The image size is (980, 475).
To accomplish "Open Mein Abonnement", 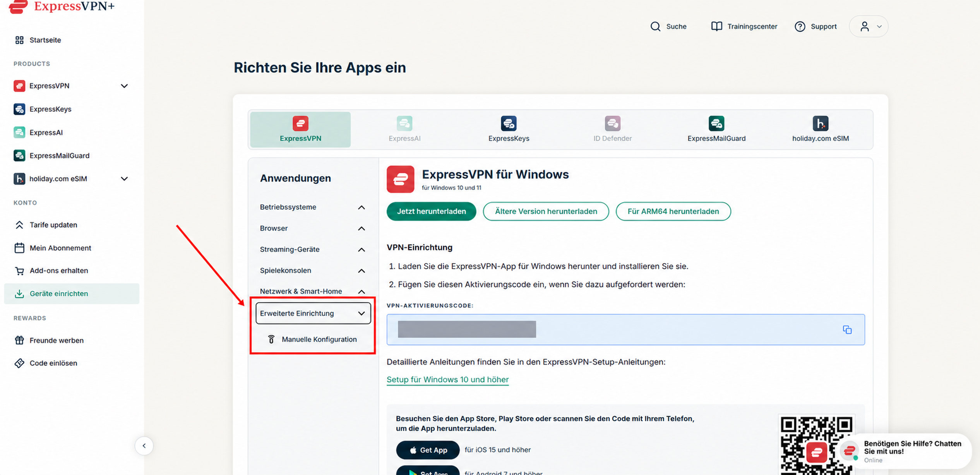I will coord(60,248).
